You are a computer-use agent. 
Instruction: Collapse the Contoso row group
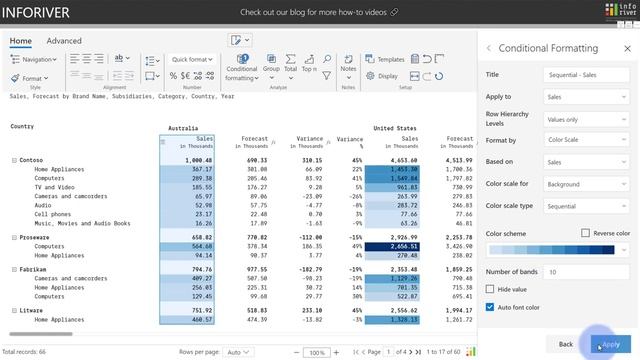pyautogui.click(x=14, y=160)
